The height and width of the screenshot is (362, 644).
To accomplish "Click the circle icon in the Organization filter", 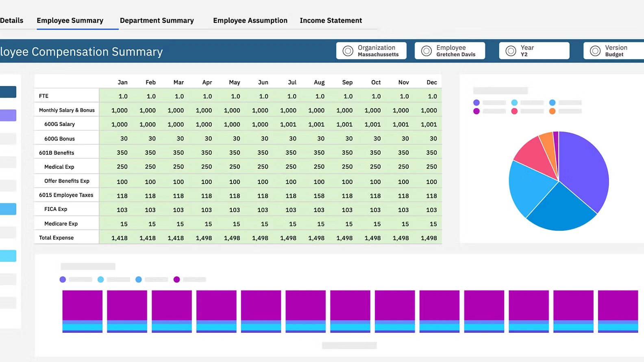I will click(x=348, y=51).
